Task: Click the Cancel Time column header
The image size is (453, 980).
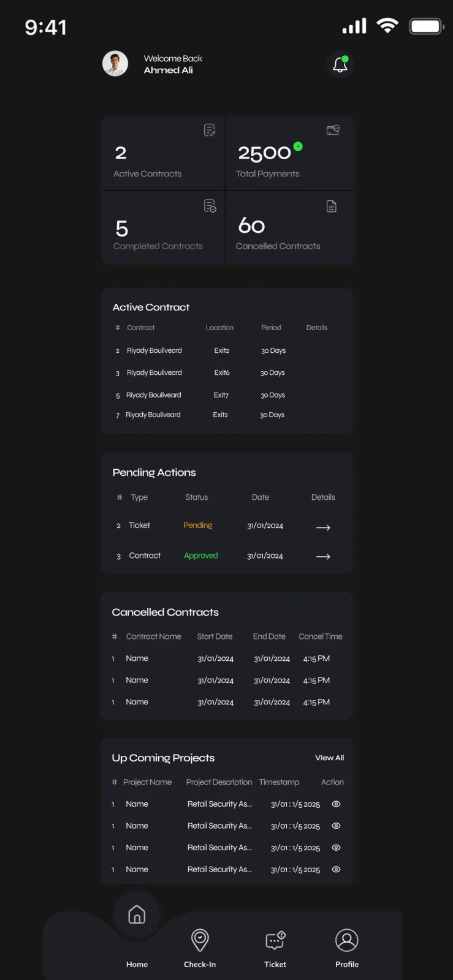Action: [x=321, y=636]
